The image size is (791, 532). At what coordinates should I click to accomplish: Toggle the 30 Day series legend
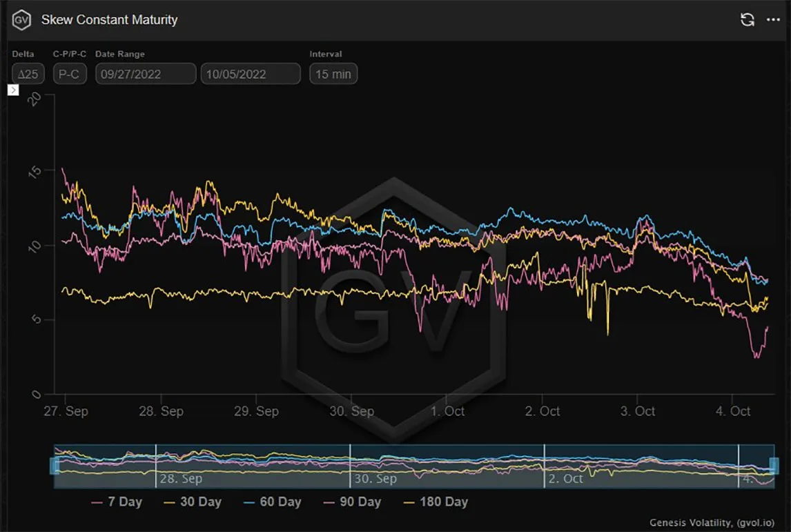tap(193, 502)
